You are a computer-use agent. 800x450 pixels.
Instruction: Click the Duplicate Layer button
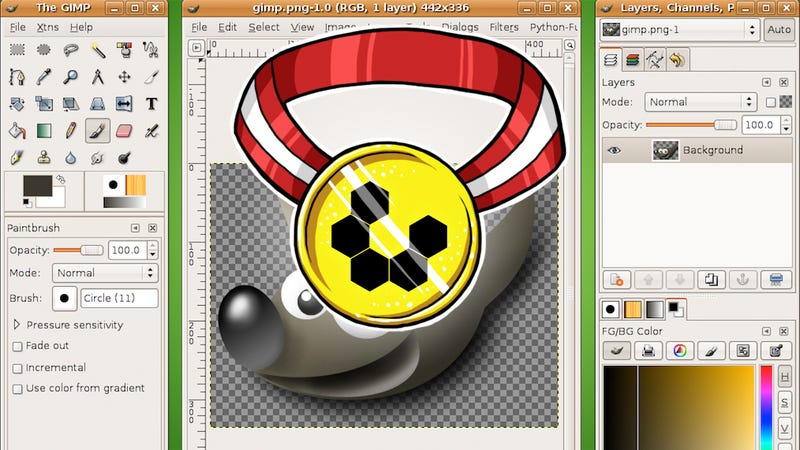[x=711, y=280]
